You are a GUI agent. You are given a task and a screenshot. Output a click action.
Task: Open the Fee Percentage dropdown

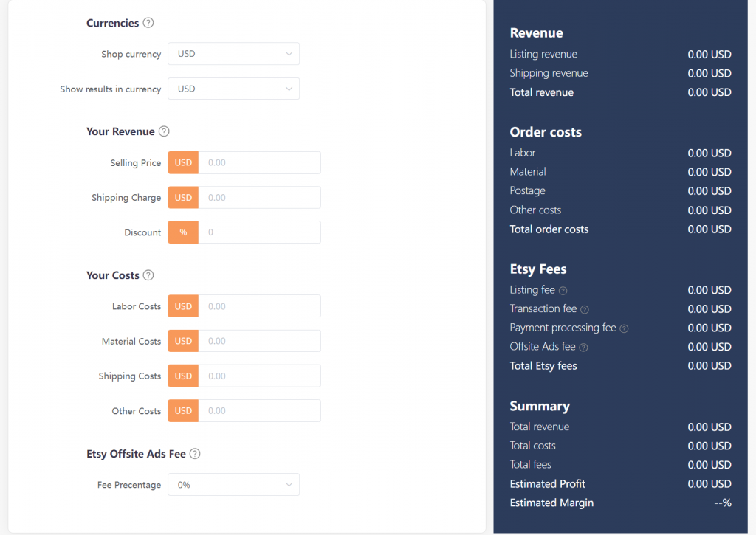tap(233, 484)
